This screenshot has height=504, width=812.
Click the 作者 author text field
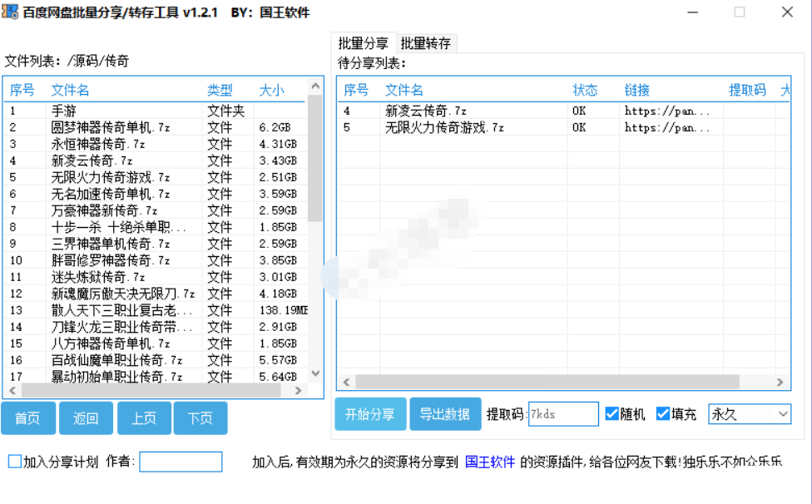point(181,462)
